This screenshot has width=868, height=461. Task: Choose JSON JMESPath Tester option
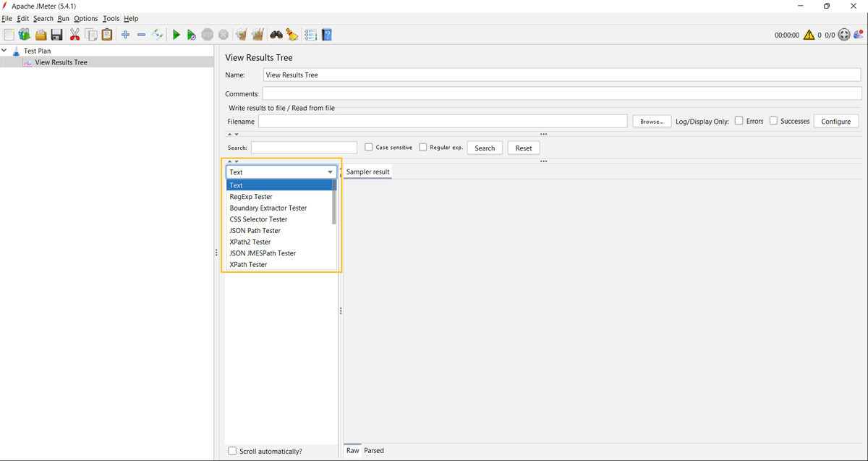click(x=279, y=253)
